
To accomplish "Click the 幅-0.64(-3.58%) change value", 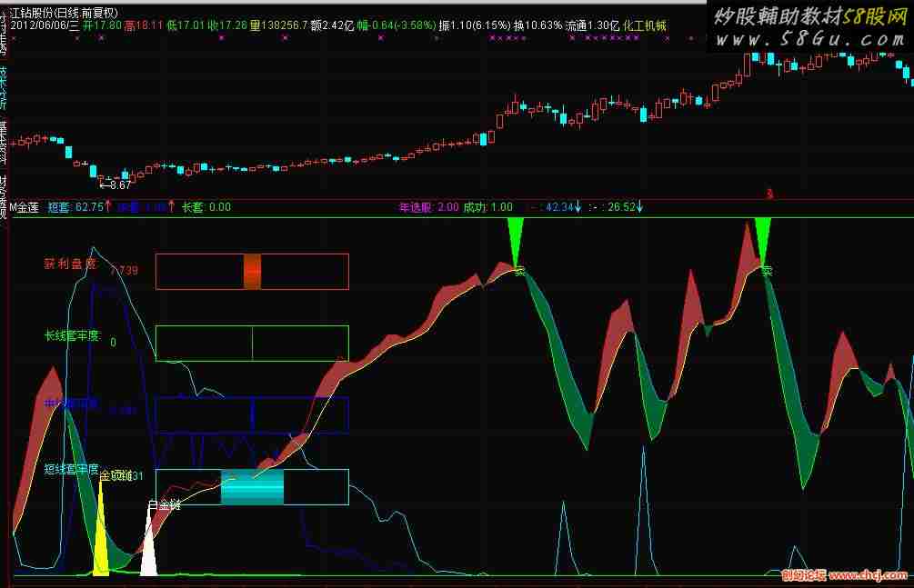I will (397, 25).
